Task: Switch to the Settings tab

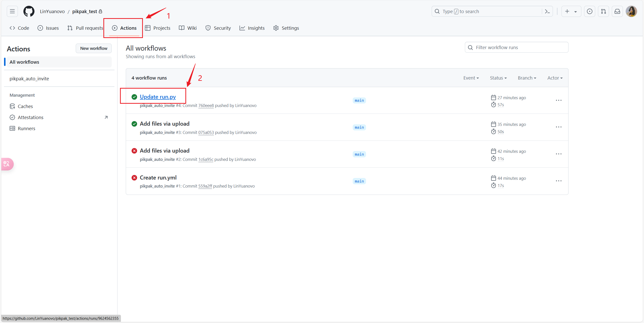Action: pyautogui.click(x=286, y=28)
